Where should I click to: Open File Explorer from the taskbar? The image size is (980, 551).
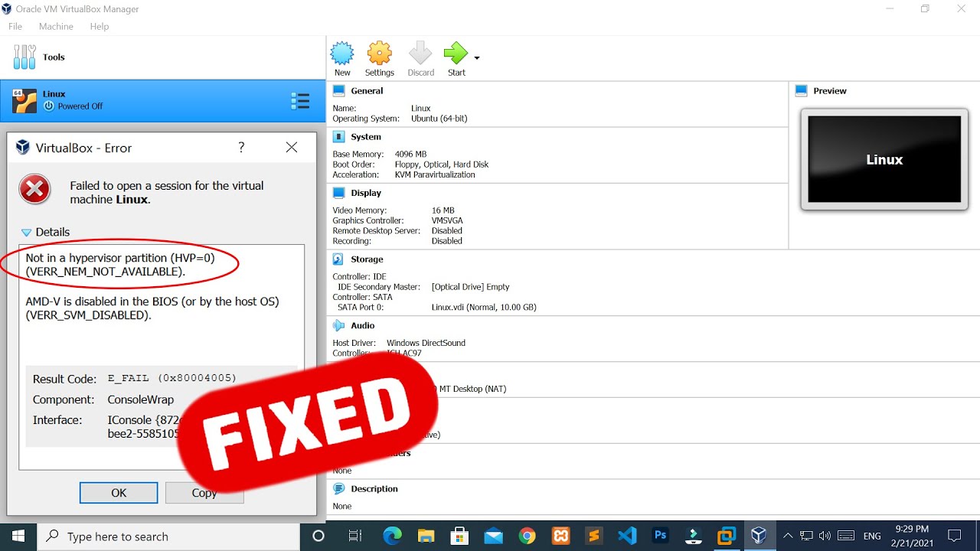click(426, 536)
